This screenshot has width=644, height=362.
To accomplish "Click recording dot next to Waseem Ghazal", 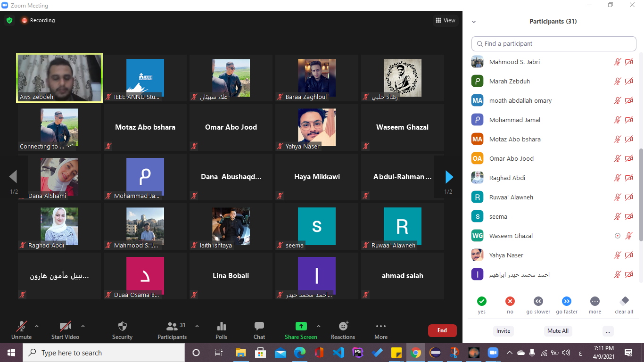I will pos(618,236).
